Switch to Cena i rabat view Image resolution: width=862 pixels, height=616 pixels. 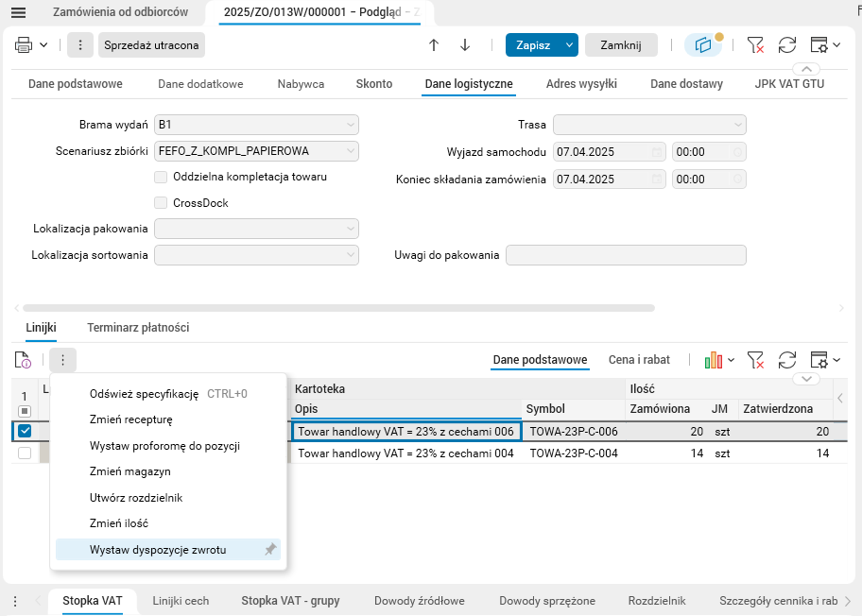639,360
